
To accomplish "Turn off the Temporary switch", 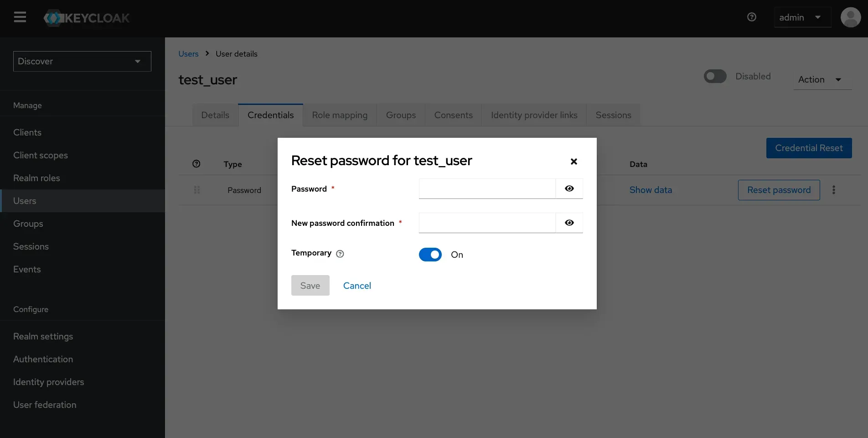I will click(x=430, y=255).
